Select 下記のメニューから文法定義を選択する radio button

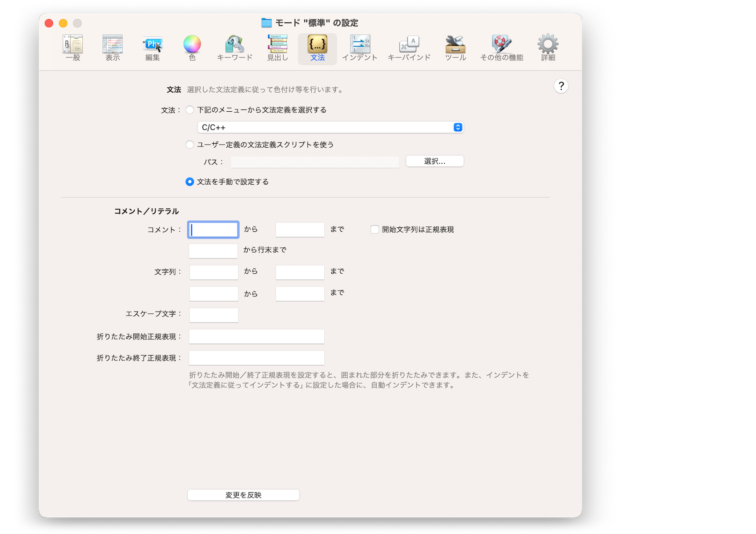coord(190,110)
